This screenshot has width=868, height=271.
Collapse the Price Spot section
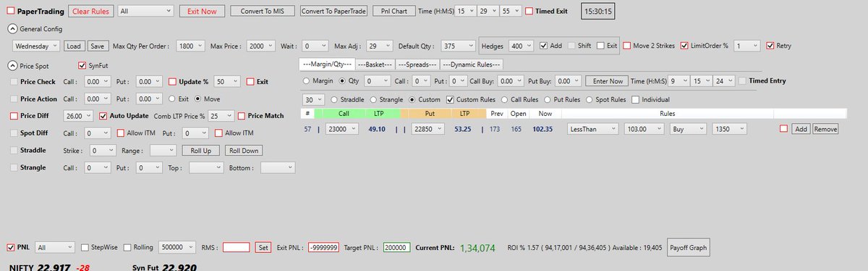pyautogui.click(x=12, y=65)
